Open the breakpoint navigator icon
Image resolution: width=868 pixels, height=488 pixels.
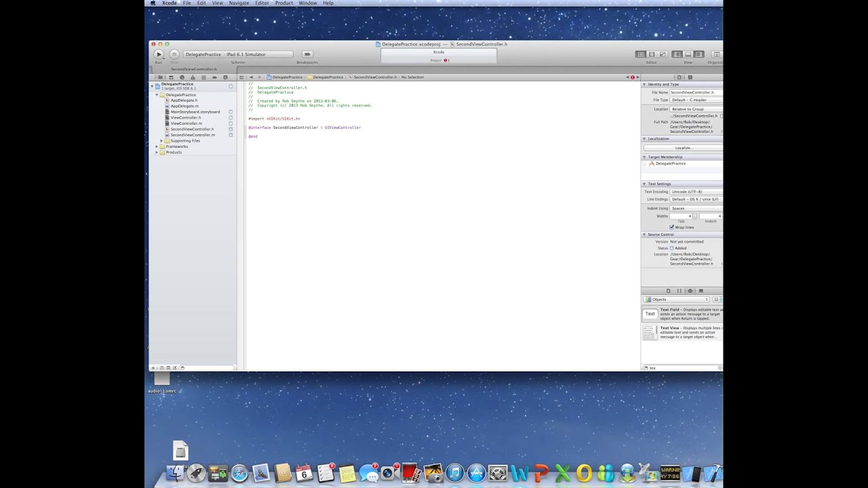(214, 77)
